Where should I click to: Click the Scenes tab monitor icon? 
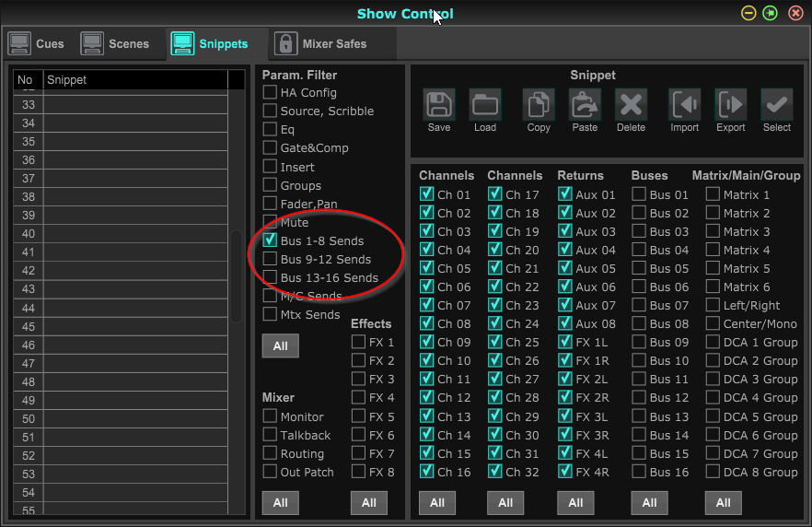tap(92, 43)
